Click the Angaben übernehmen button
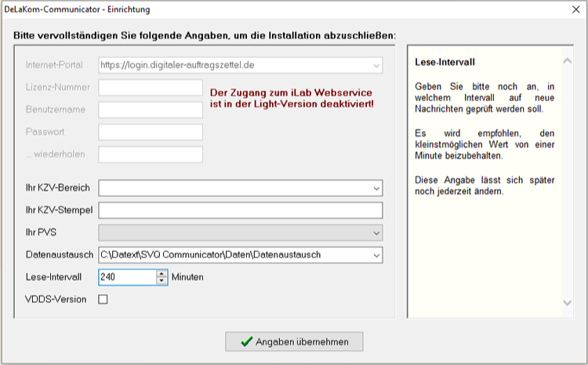 [x=293, y=341]
